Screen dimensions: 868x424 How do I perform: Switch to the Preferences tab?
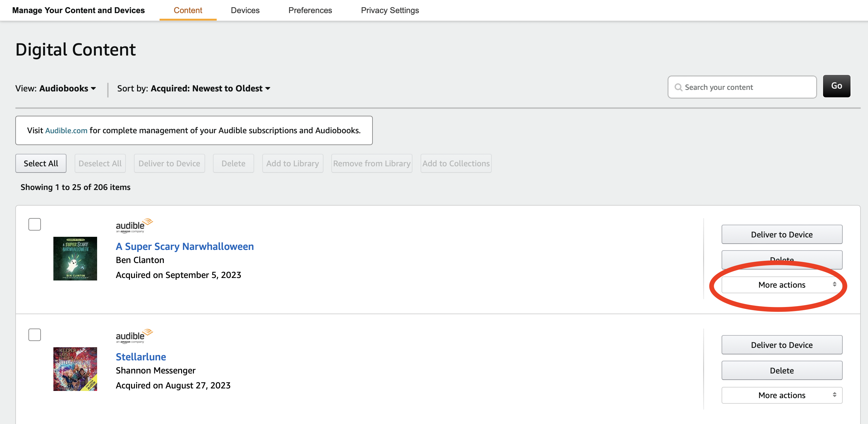pyautogui.click(x=311, y=9)
